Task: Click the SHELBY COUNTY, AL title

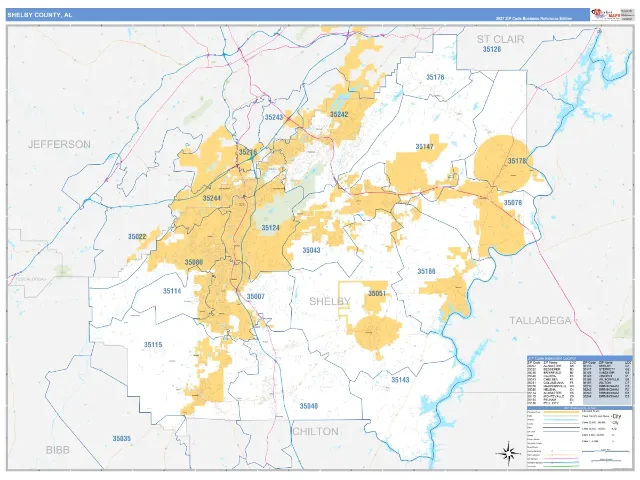Action: [40, 15]
